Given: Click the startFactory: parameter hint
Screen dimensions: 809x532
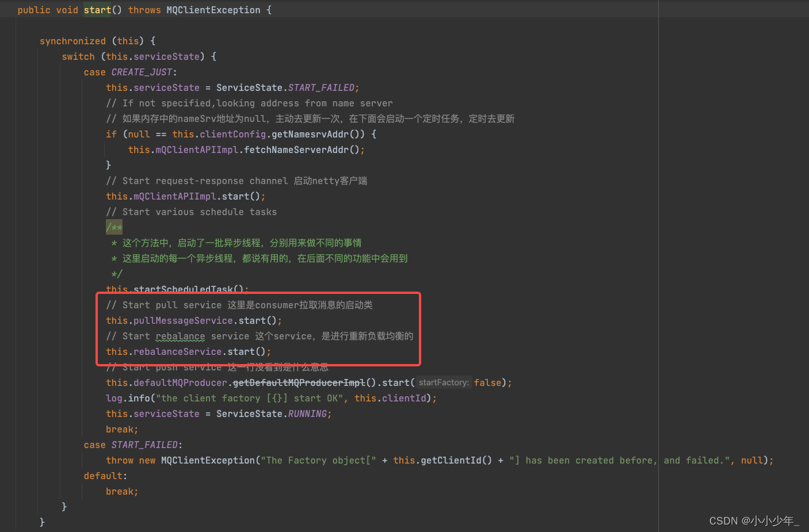Looking at the screenshot, I should (444, 382).
